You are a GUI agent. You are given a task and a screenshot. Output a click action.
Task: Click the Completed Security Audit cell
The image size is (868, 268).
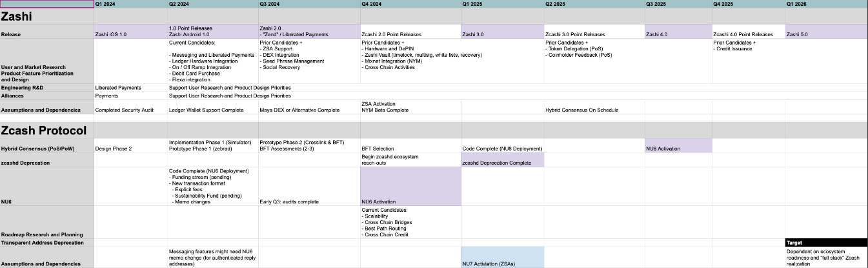[130, 107]
